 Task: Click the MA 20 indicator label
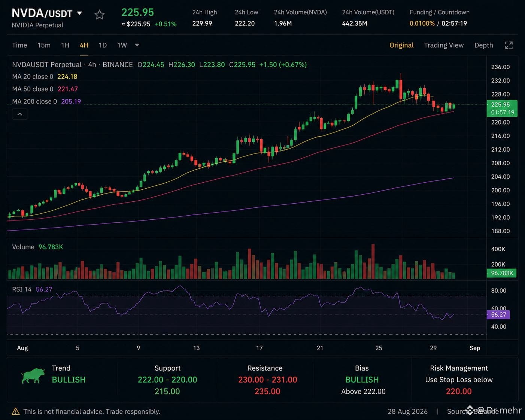click(33, 77)
